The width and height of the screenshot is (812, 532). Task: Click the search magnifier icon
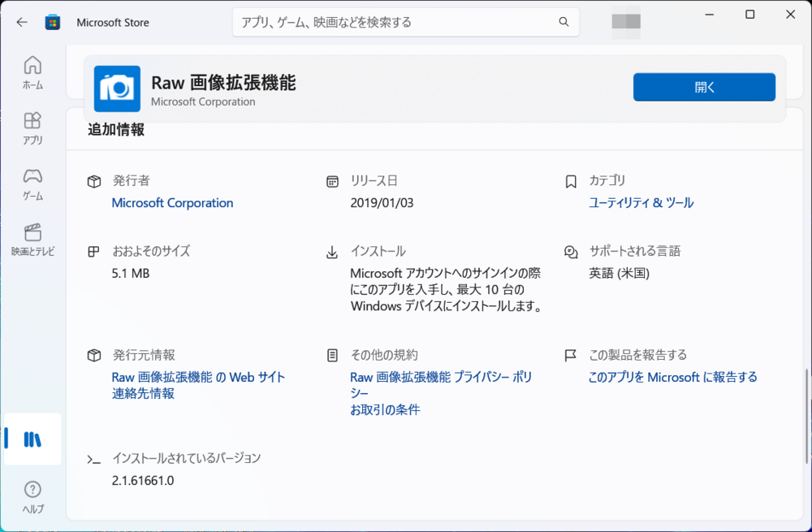pyautogui.click(x=564, y=22)
